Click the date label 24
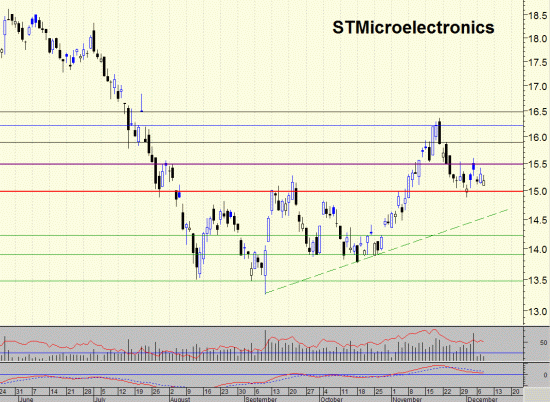550x402 pixels. (3, 391)
